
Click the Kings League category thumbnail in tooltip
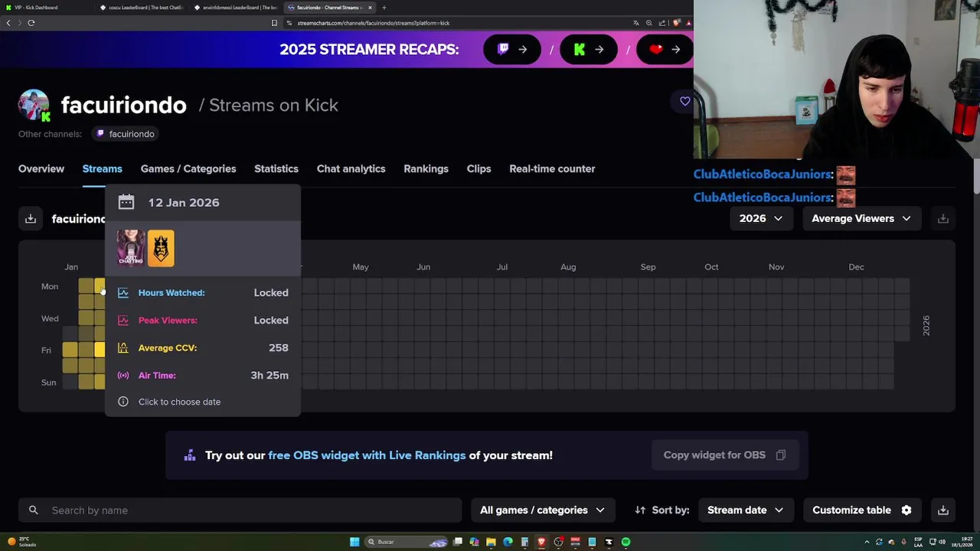point(161,248)
